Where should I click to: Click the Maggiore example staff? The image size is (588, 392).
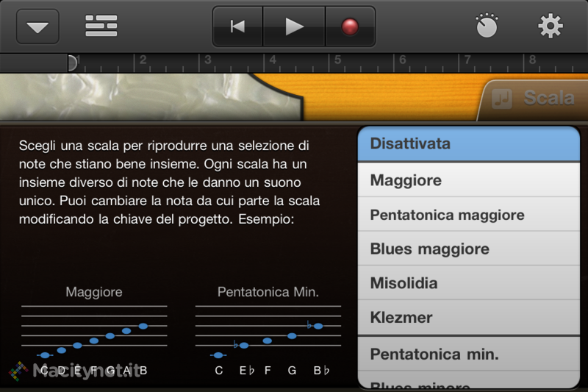94,330
